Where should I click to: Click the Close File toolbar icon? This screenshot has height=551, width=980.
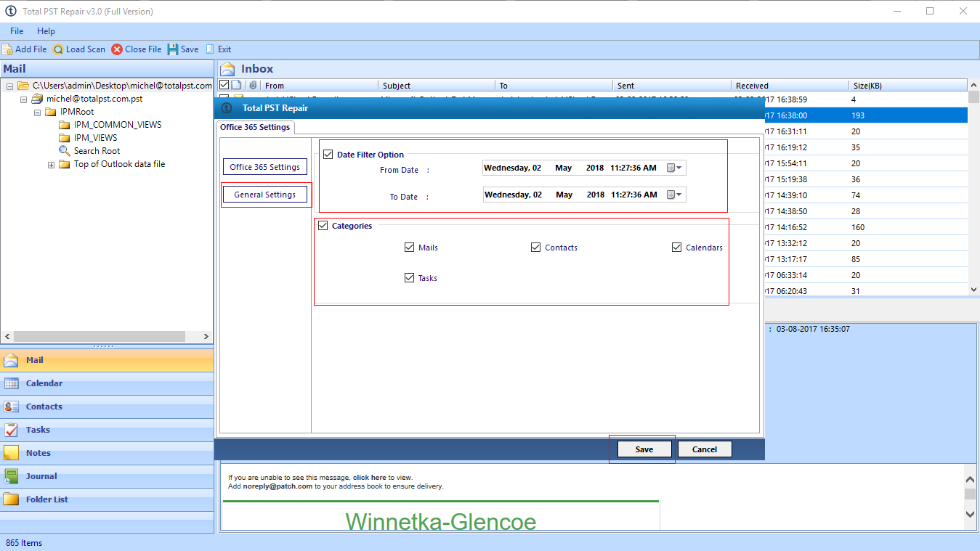pyautogui.click(x=117, y=49)
